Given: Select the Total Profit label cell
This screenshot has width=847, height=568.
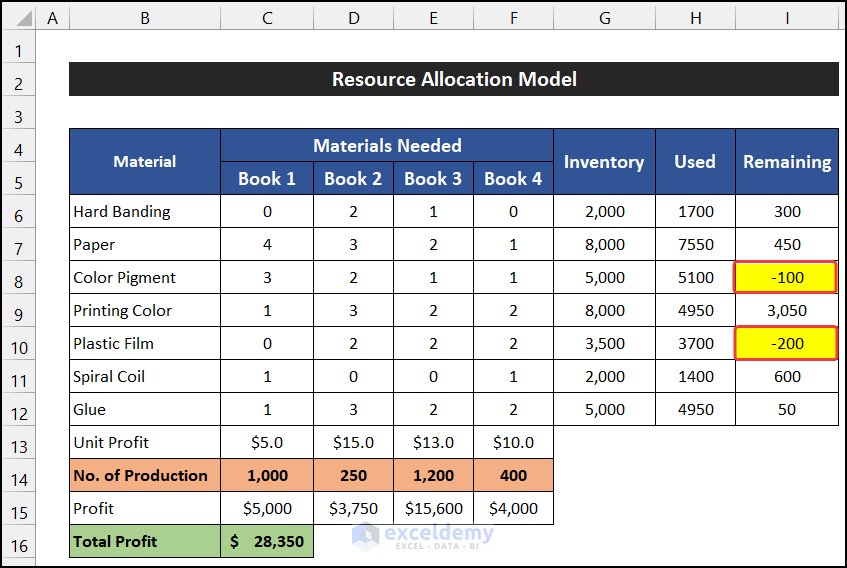Looking at the screenshot, I should point(145,540).
